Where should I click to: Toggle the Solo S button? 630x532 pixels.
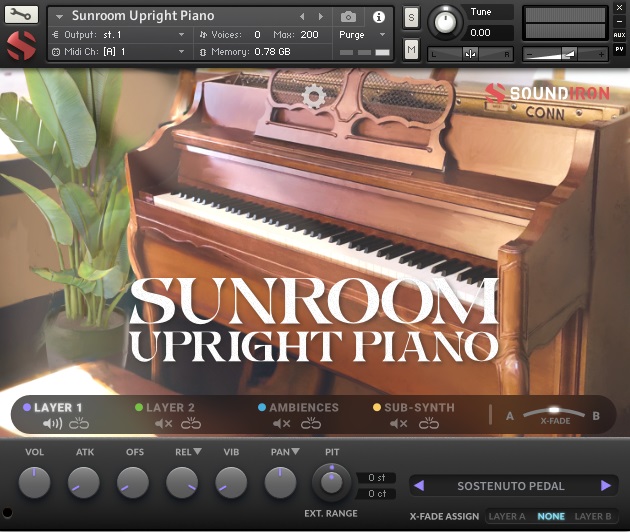(x=411, y=17)
